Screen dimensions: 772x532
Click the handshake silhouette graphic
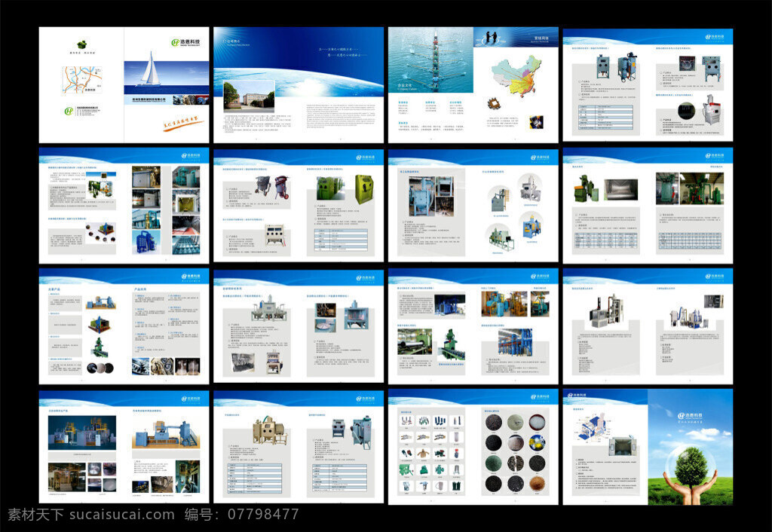pos(492,38)
